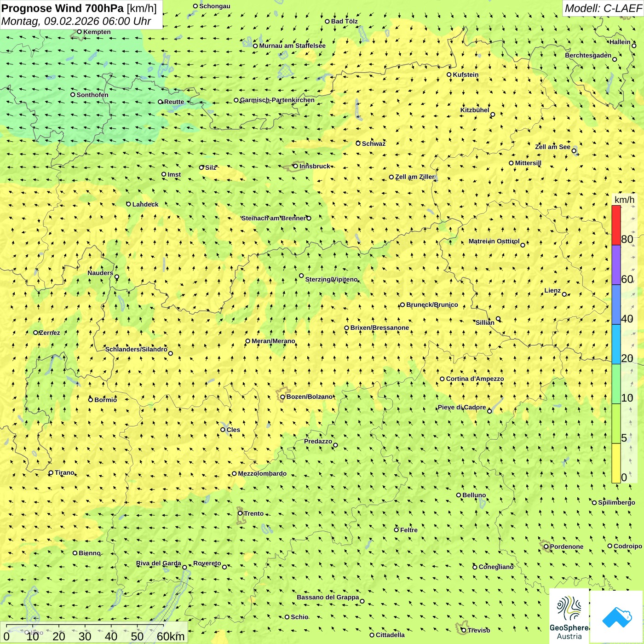The image size is (644, 644).
Task: Click the Feltre location dot
Action: (x=396, y=530)
